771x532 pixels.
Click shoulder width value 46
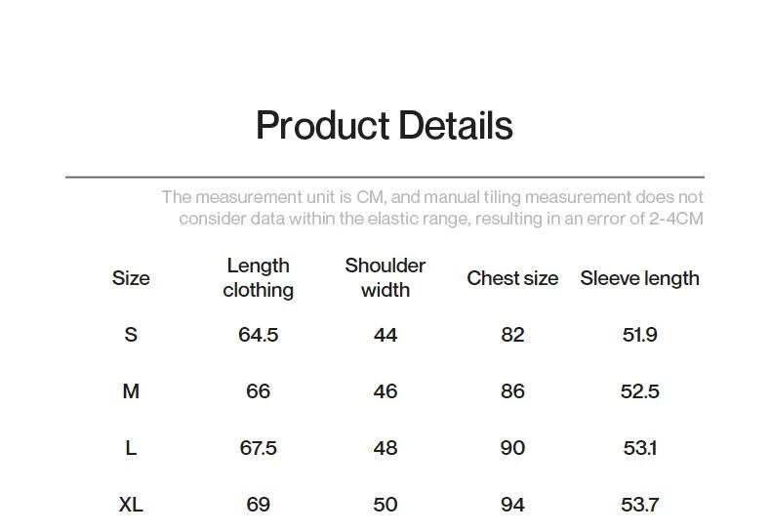click(385, 391)
